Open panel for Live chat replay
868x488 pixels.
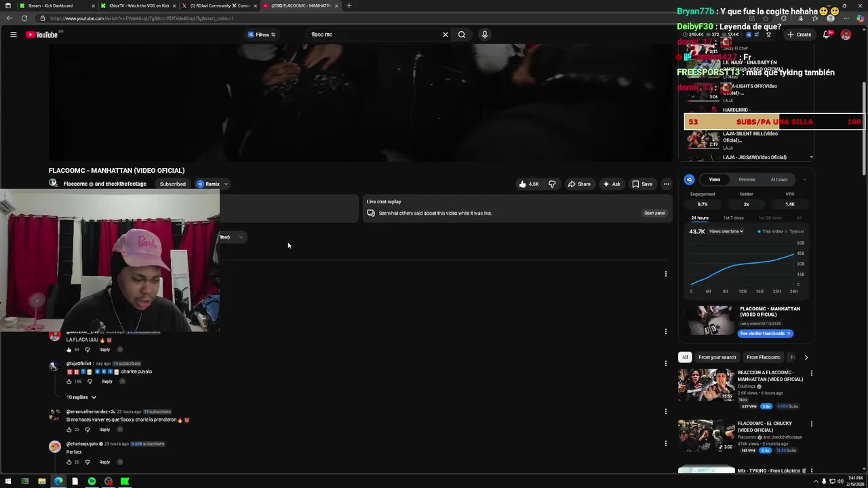point(654,213)
